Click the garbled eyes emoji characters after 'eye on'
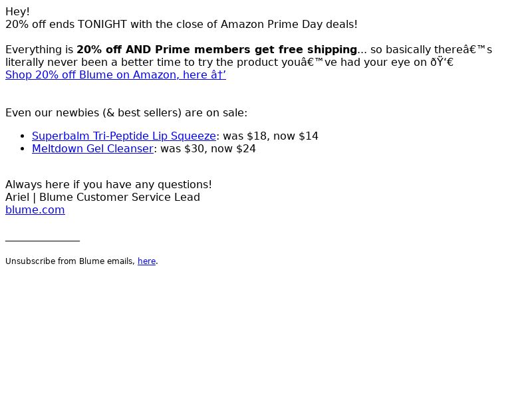 coord(442,63)
